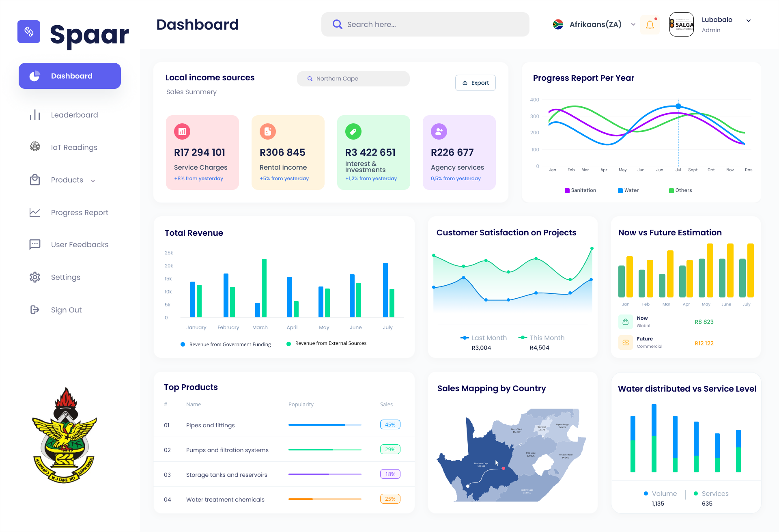Click the R12 122 Future value
Viewport: 779px width, 532px height.
click(x=704, y=343)
